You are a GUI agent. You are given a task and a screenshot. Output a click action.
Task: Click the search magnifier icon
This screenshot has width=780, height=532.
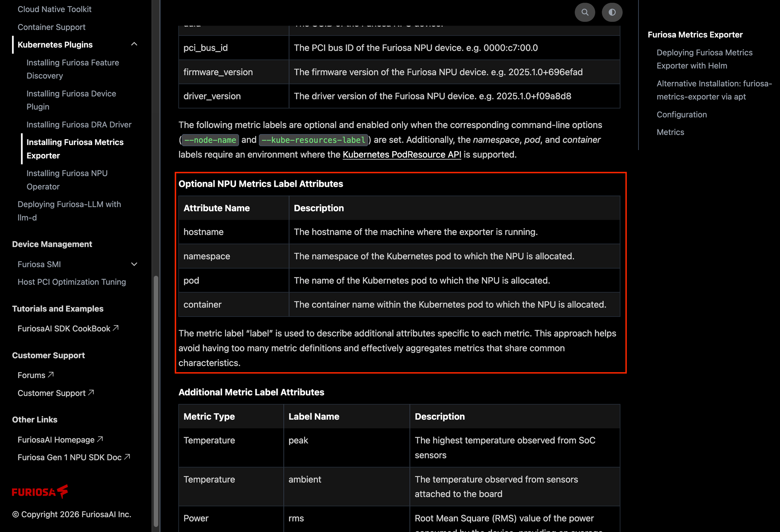point(585,12)
